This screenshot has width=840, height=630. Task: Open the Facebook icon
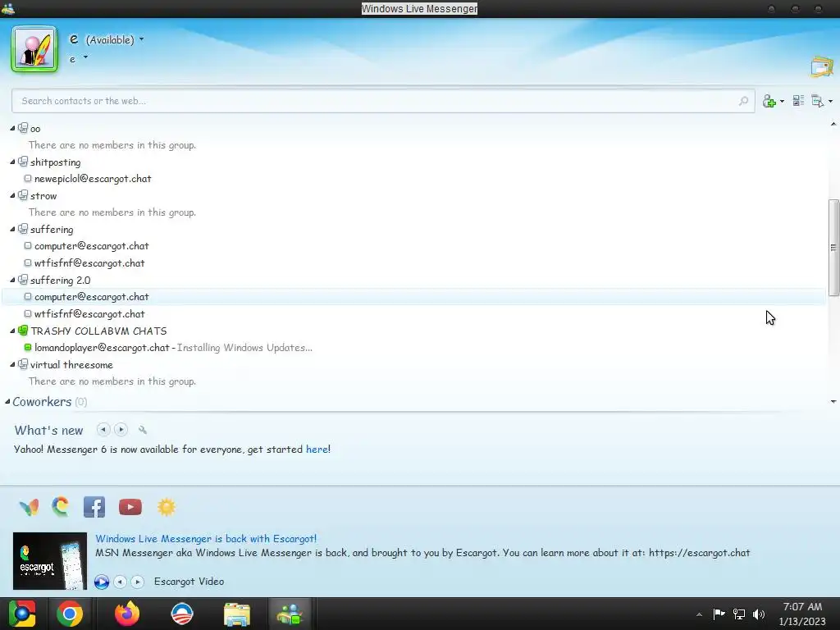coord(94,507)
